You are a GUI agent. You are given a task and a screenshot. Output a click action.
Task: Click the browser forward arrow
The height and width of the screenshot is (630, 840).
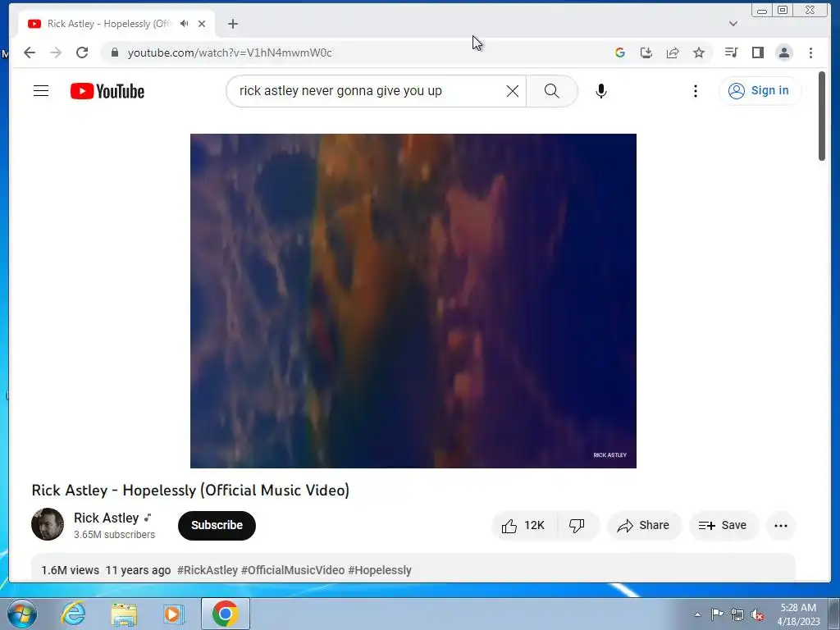pos(56,52)
